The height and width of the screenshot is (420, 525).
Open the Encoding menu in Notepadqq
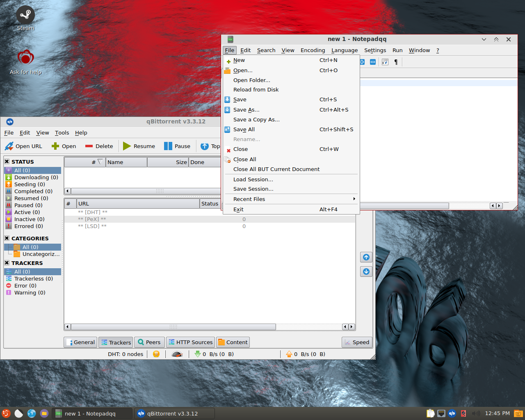(x=313, y=50)
